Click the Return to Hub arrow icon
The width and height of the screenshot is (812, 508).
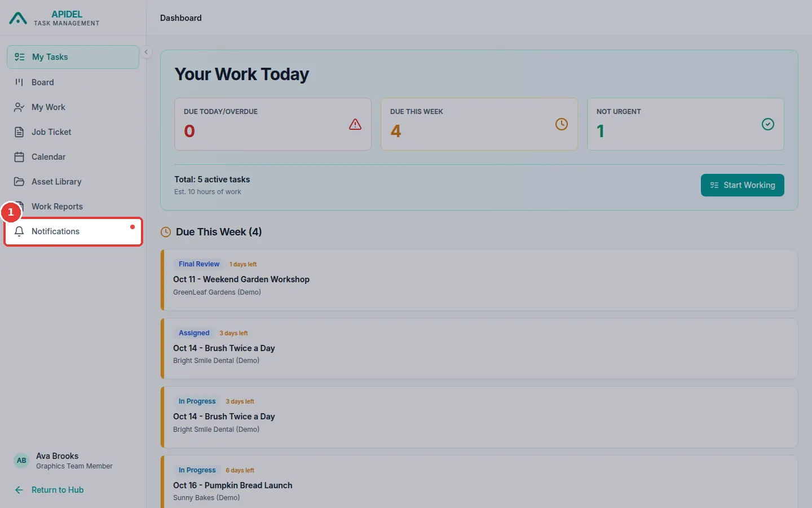tap(19, 490)
